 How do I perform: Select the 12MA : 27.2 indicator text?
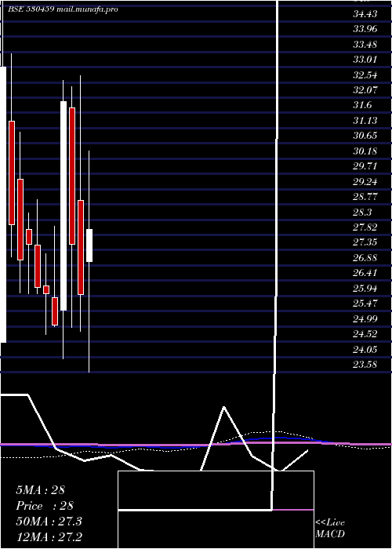[x=49, y=537]
